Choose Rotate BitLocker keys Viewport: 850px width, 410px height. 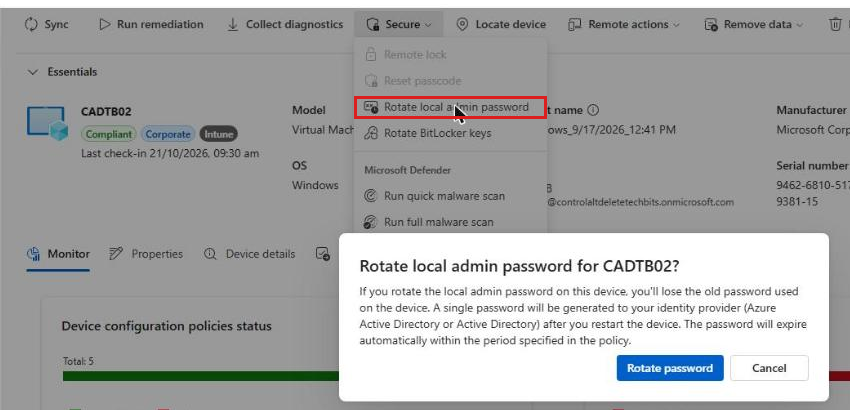450,133
